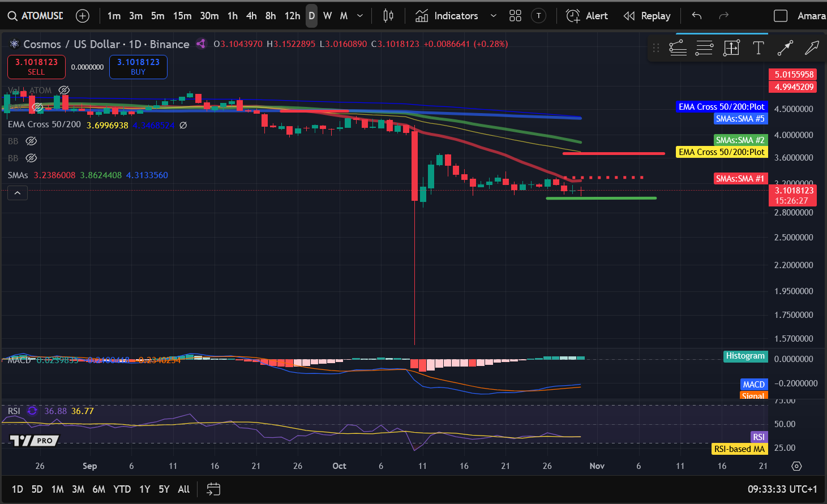The height and width of the screenshot is (504, 827).
Task: Select the YTD range tab
Action: (x=122, y=489)
